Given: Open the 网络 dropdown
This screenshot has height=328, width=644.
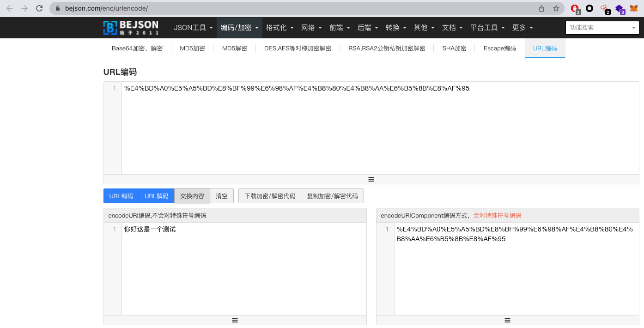Looking at the screenshot, I should point(311,28).
